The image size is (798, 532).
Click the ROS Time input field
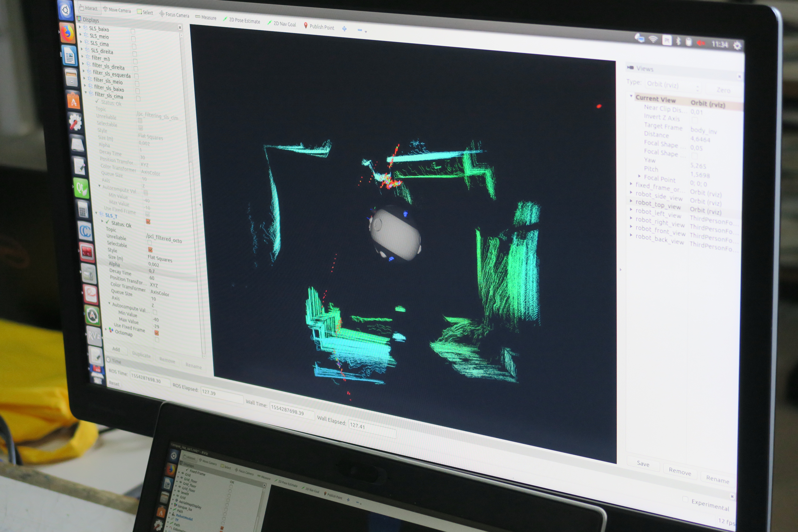click(150, 379)
